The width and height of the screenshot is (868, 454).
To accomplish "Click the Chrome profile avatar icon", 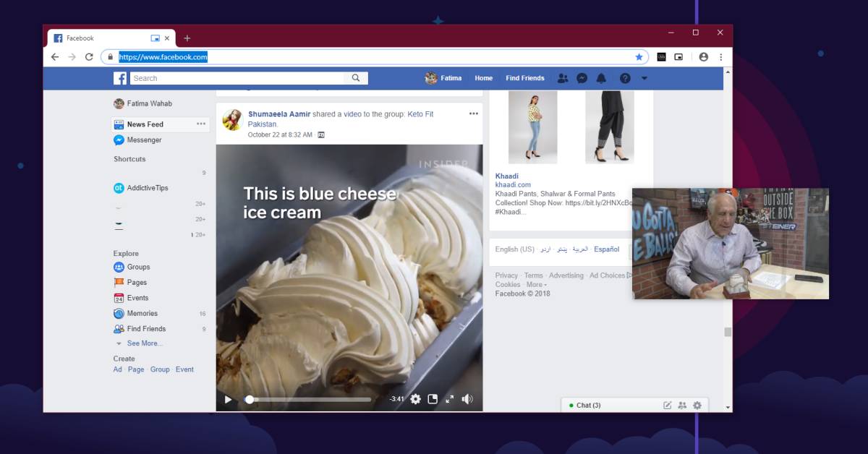I will pos(704,57).
